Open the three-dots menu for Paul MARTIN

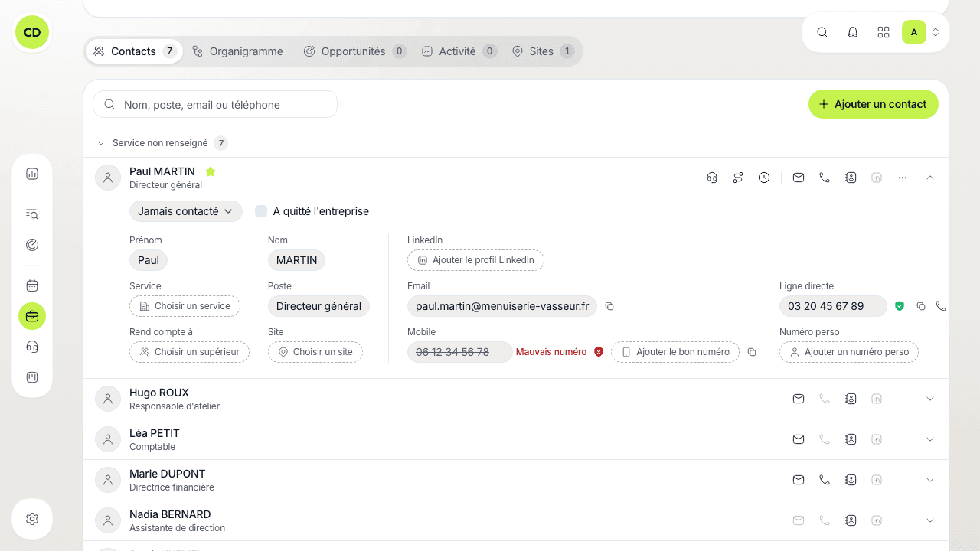[x=903, y=178]
